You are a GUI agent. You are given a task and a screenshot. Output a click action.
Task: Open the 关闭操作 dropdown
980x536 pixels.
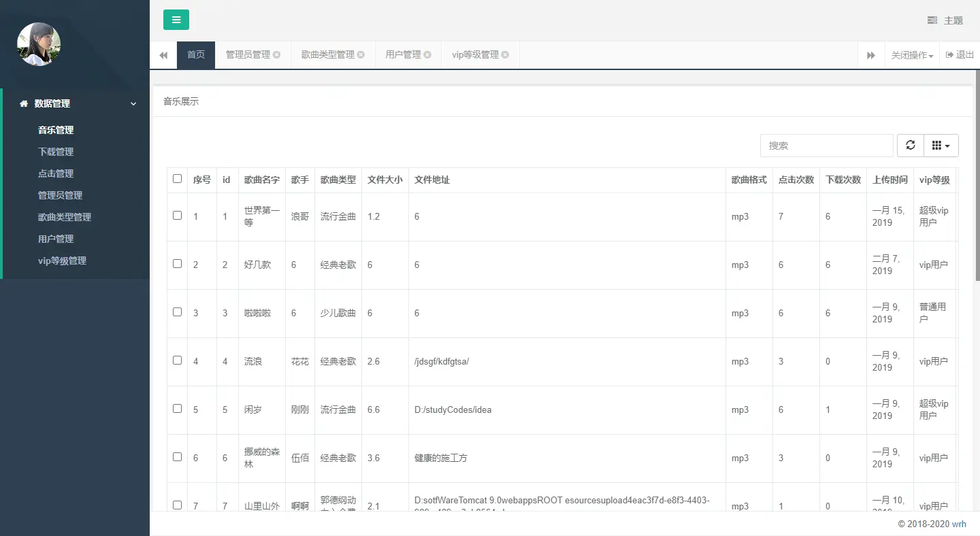coord(912,55)
